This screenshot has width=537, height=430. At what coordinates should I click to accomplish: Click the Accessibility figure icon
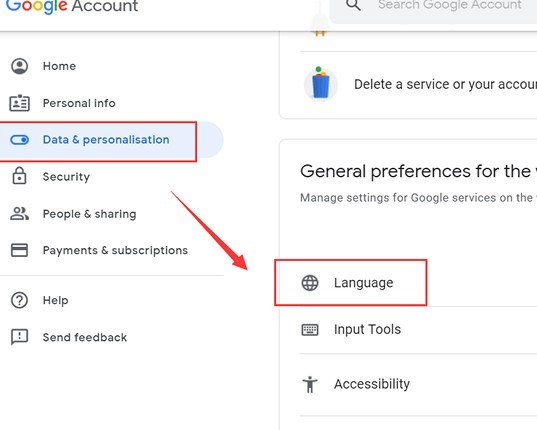coord(310,384)
